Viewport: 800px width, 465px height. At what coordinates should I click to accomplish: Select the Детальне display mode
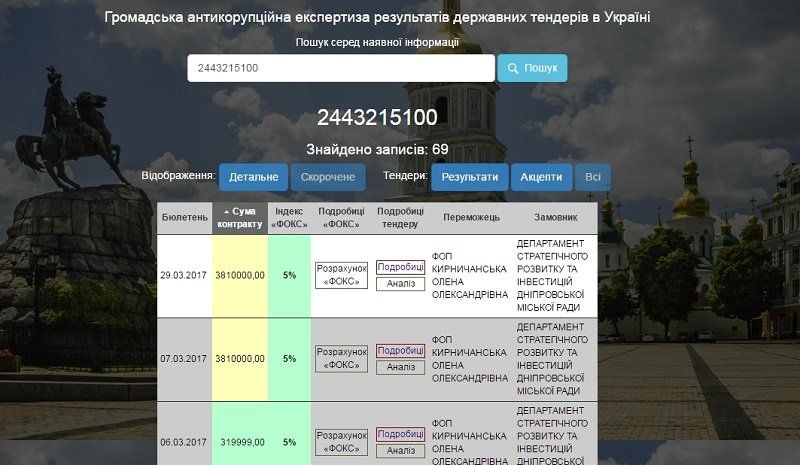click(x=254, y=177)
